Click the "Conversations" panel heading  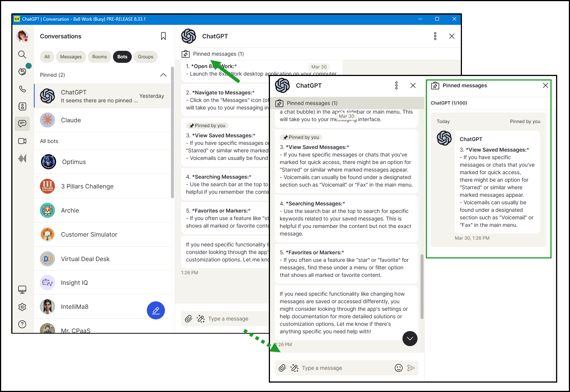(61, 36)
